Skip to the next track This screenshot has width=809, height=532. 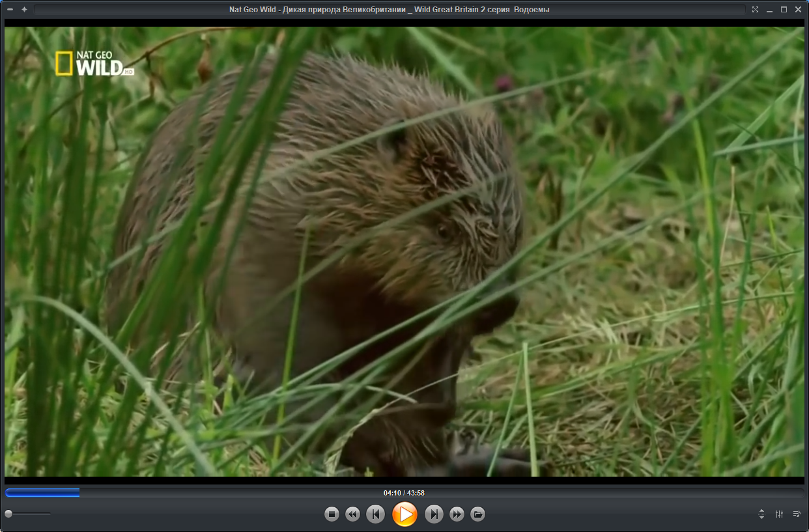click(434, 514)
